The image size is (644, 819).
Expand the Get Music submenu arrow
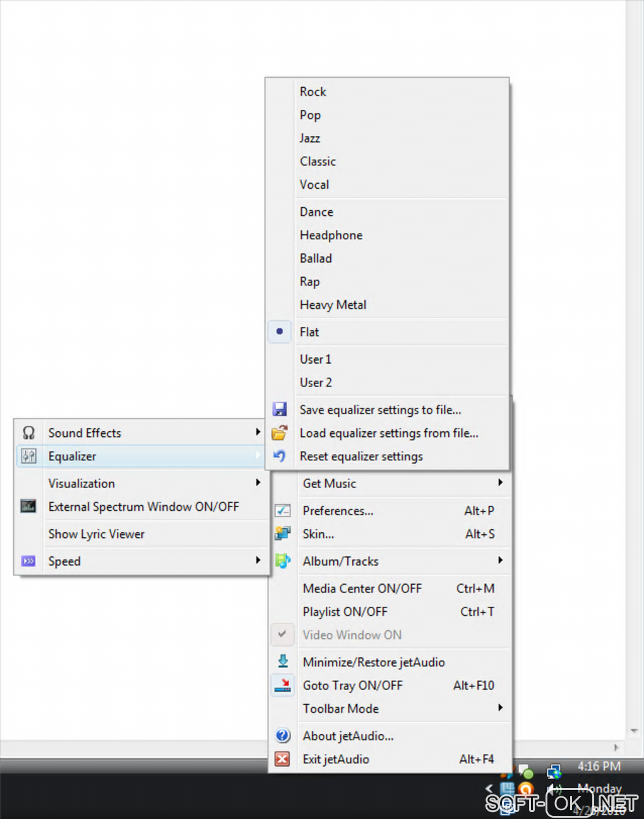500,482
